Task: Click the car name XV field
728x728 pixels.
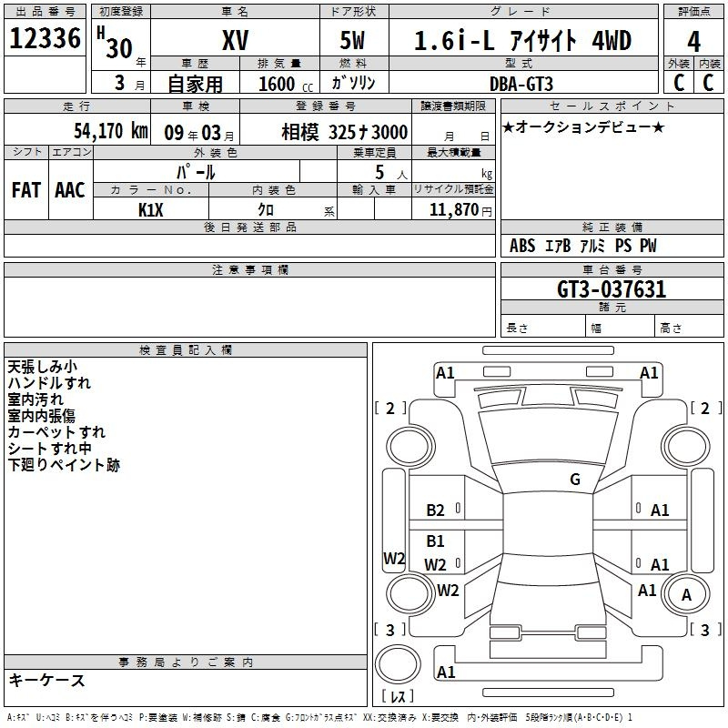Action: coord(235,41)
